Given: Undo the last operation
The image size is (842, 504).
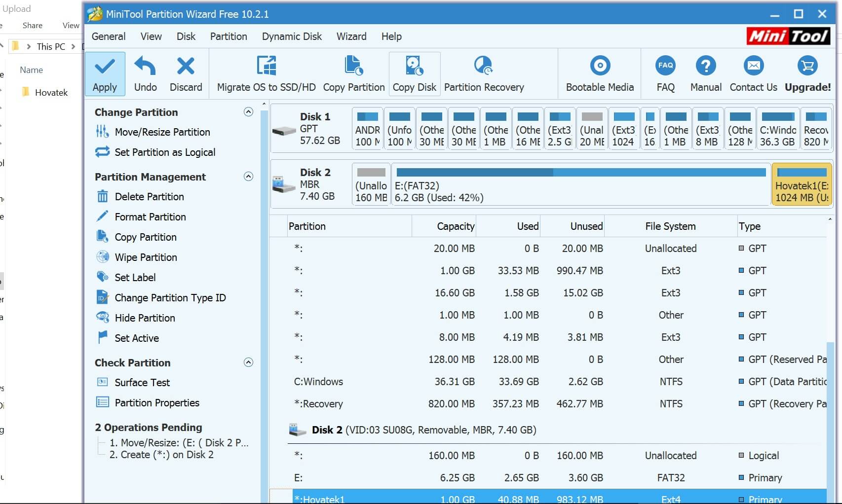Looking at the screenshot, I should coord(145,74).
